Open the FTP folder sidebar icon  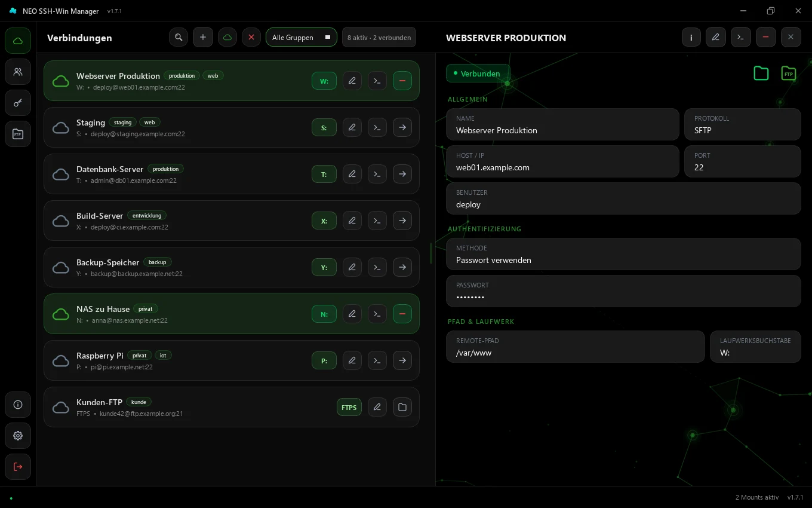18,134
